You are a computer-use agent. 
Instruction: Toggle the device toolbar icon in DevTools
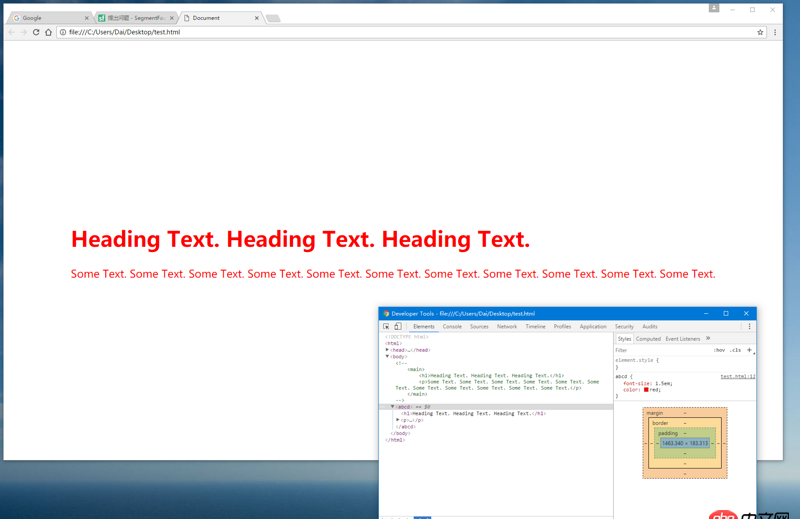[397, 327]
